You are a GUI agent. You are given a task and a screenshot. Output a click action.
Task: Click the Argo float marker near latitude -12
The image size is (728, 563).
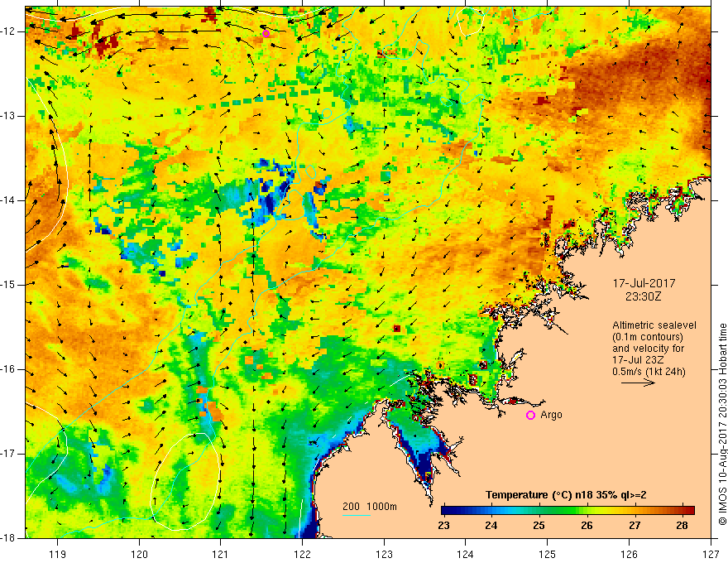tap(266, 33)
